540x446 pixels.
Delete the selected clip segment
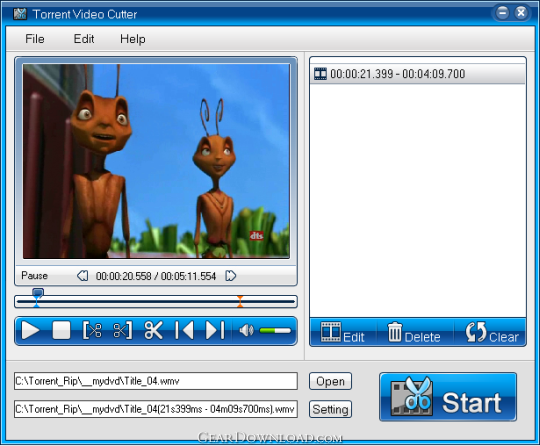(414, 333)
